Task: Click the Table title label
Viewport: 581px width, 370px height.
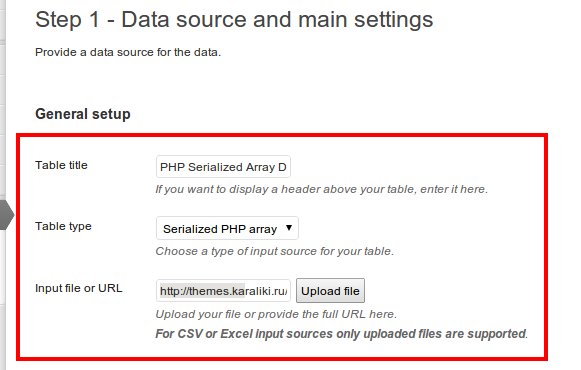Action: (x=61, y=165)
